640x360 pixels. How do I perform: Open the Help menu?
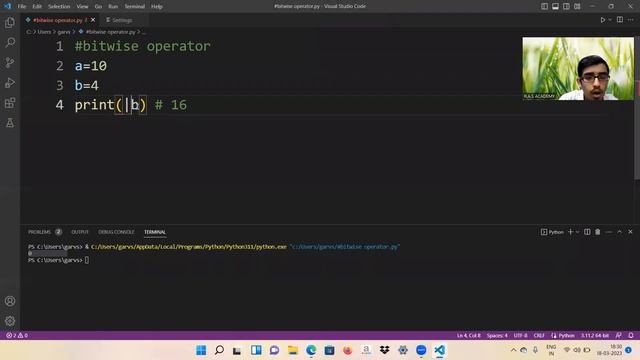[x=157, y=7]
